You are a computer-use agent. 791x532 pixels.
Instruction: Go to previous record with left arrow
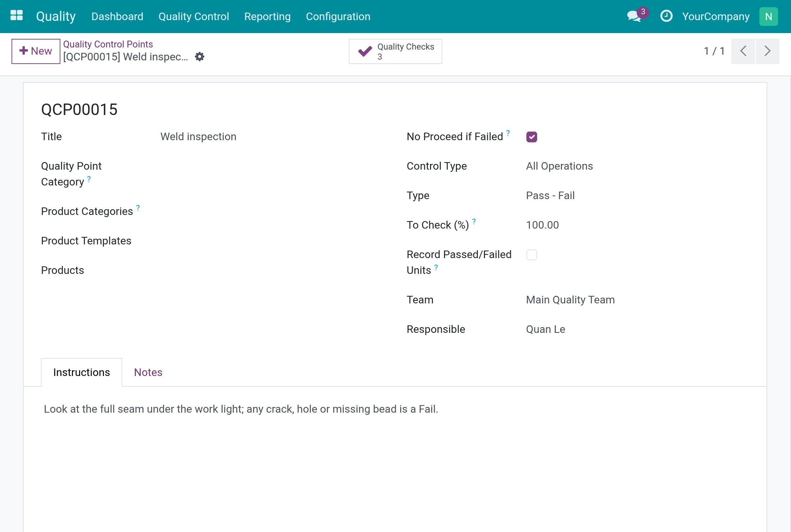[743, 51]
